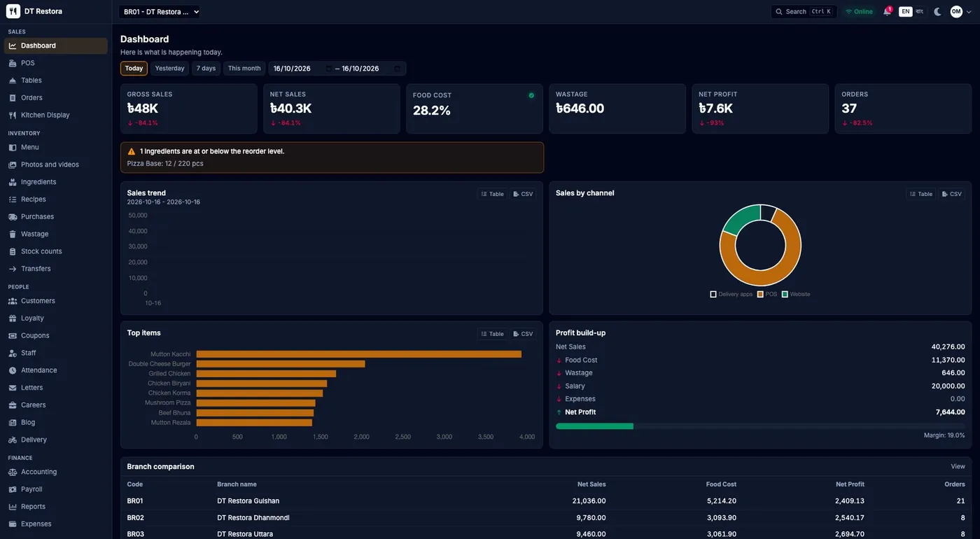Click the Attendance clock icon
Image resolution: width=980 pixels, height=539 pixels.
click(13, 370)
